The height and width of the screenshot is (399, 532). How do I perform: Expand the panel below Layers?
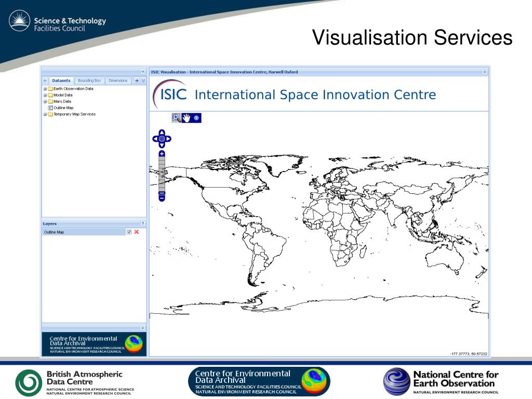pyautogui.click(x=142, y=327)
